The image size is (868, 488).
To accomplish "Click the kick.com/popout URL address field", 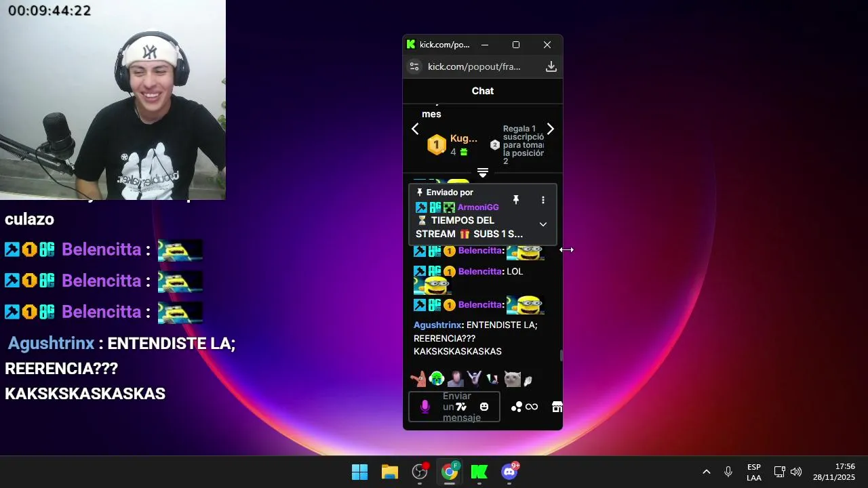I will coord(474,66).
